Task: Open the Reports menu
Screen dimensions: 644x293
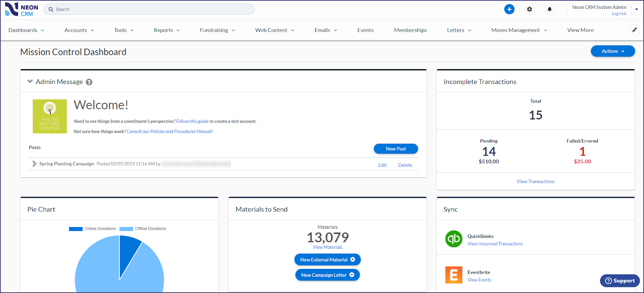Action: 167,30
